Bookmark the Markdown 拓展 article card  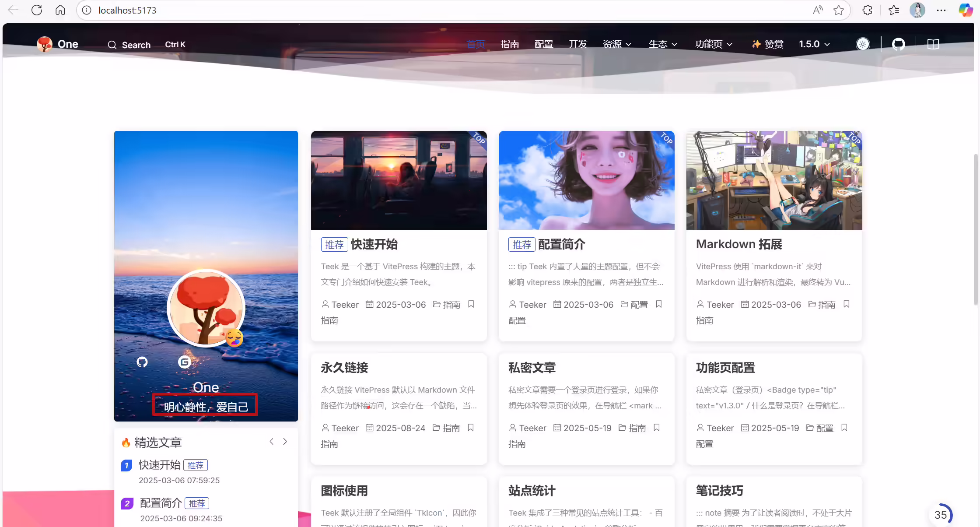point(847,304)
